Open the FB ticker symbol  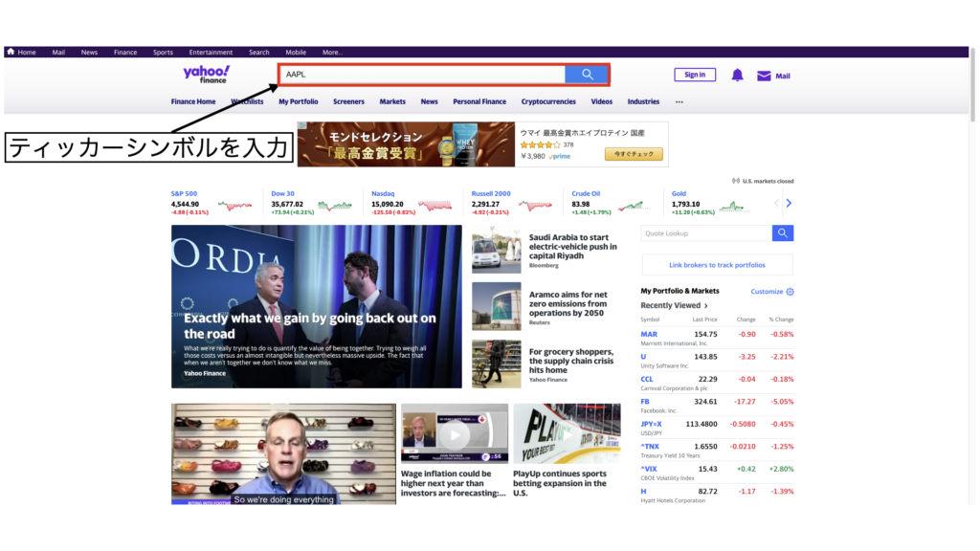[x=645, y=402]
